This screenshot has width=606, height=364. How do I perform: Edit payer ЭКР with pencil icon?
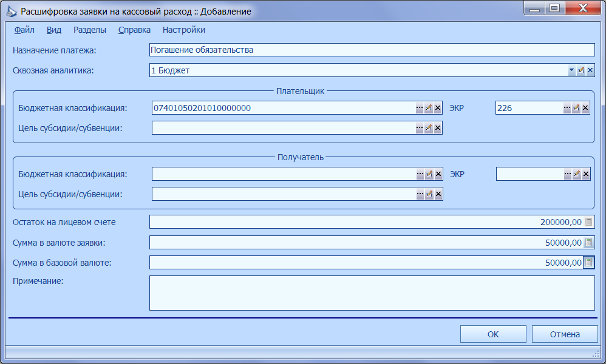click(x=576, y=108)
